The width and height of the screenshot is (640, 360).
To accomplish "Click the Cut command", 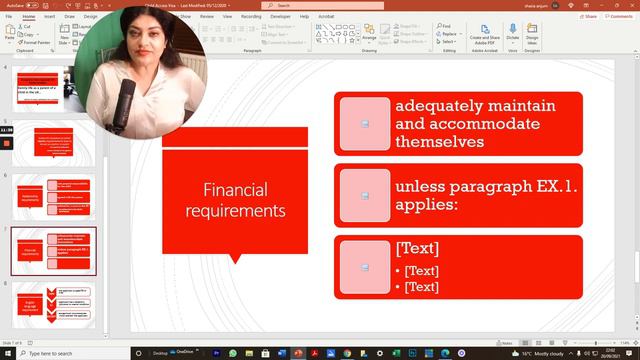I will pyautogui.click(x=24, y=27).
